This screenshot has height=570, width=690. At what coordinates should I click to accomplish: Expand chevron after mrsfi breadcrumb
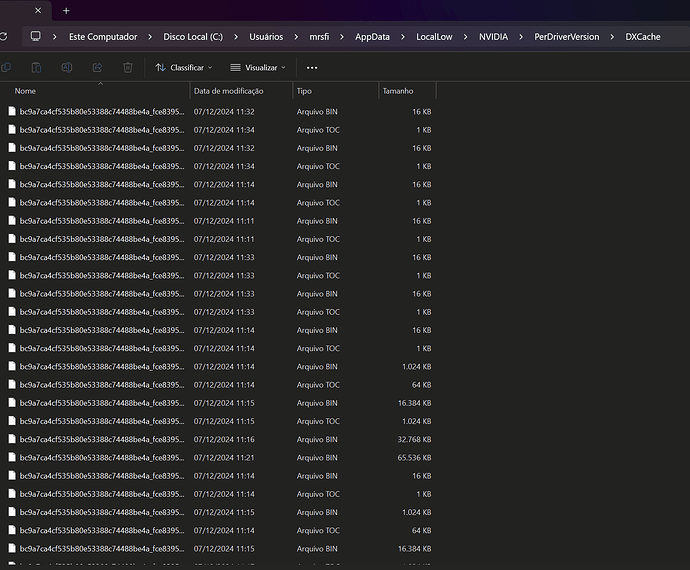click(342, 37)
